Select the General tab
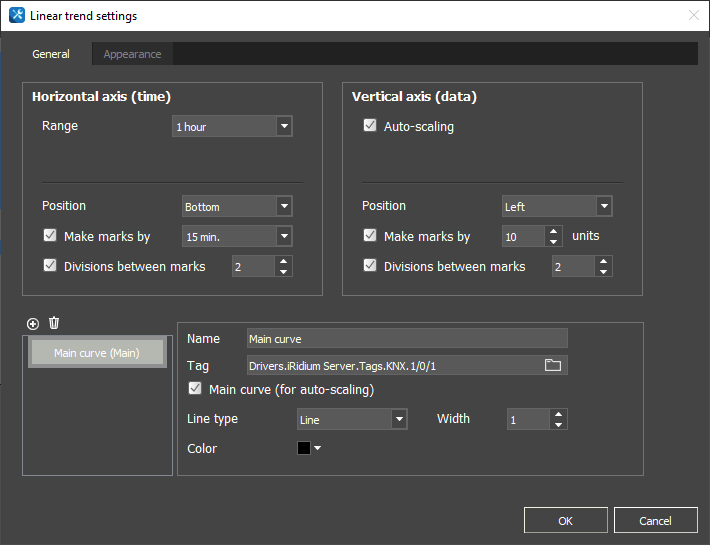The width and height of the screenshot is (710, 545). pos(51,54)
